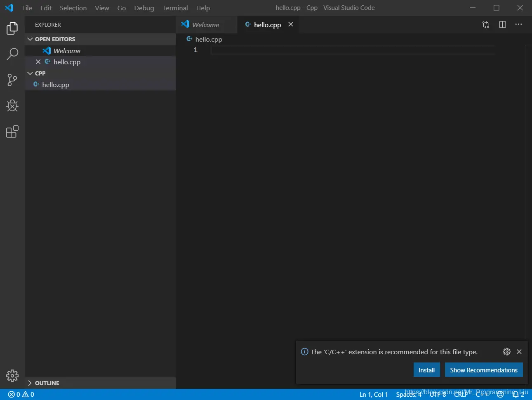Viewport: 532px width, 400px height.
Task: Split the editor to the side
Action: coord(502,25)
